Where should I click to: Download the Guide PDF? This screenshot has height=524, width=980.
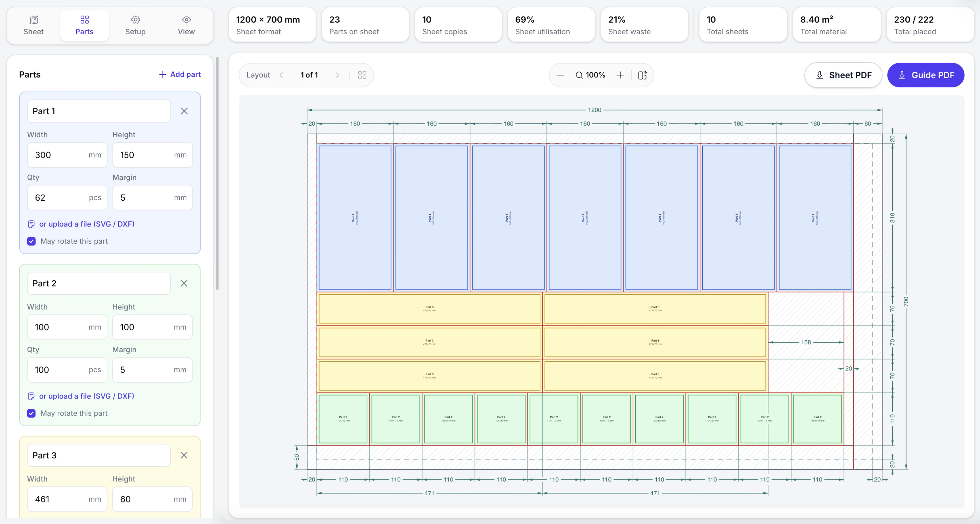[925, 75]
